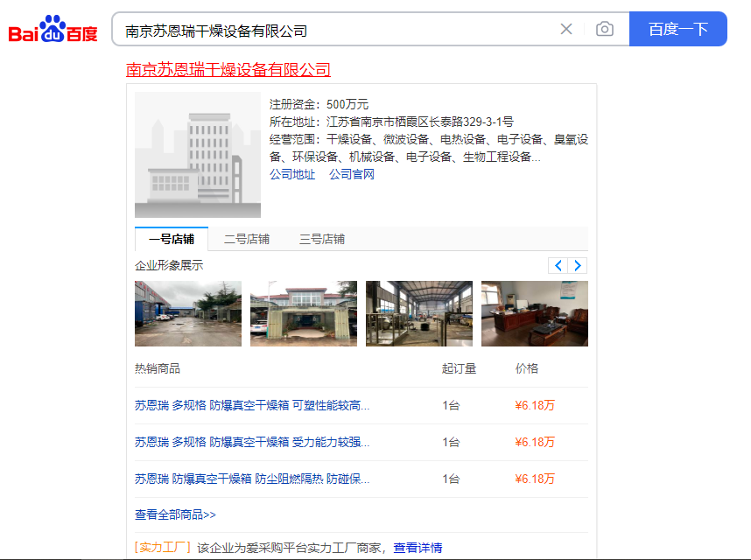The image size is (751, 560).
Task: Select 1台 quantity in the 受力能力较强 row
Action: coord(451,442)
